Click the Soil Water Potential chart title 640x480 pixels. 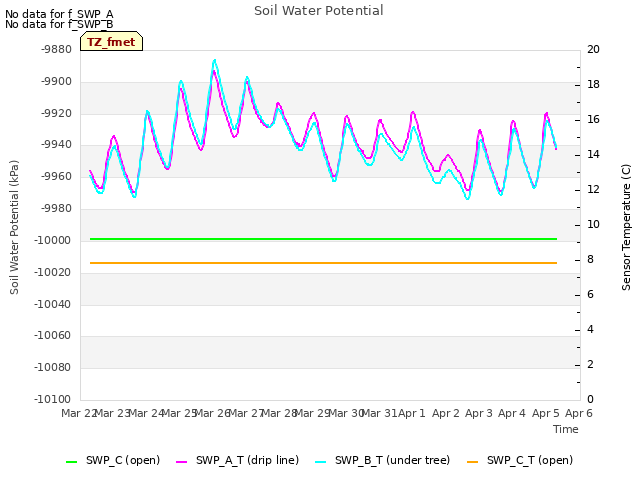point(318,11)
